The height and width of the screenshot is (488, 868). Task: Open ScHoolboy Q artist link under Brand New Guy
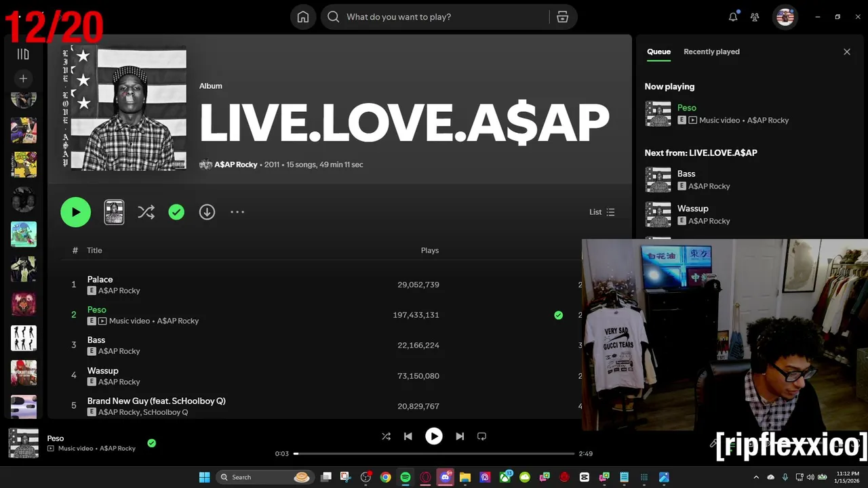point(165,412)
